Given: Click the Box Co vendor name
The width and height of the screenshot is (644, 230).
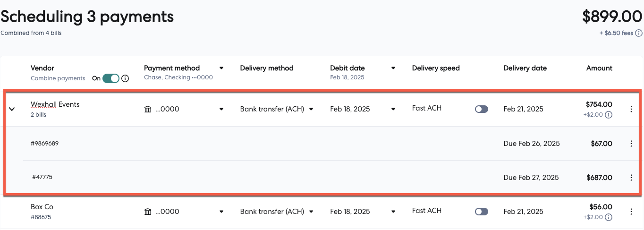Looking at the screenshot, I should (42, 207).
